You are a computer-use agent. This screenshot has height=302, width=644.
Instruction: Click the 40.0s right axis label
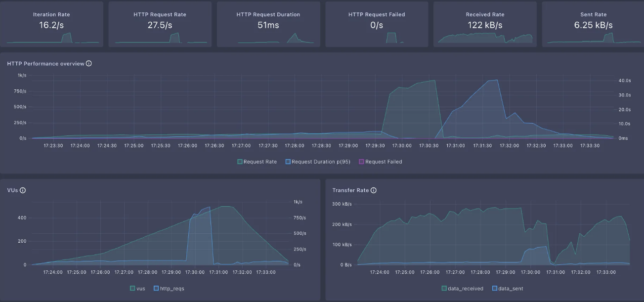click(x=625, y=81)
